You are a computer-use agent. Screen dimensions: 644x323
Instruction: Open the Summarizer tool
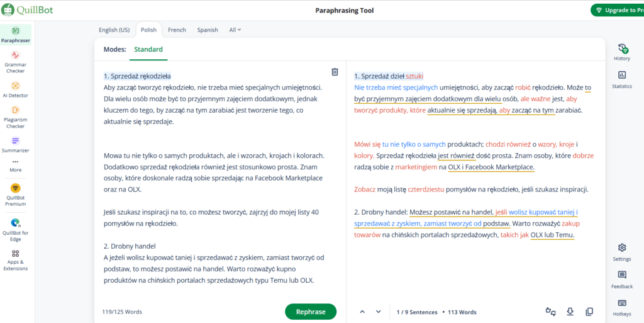(15, 144)
